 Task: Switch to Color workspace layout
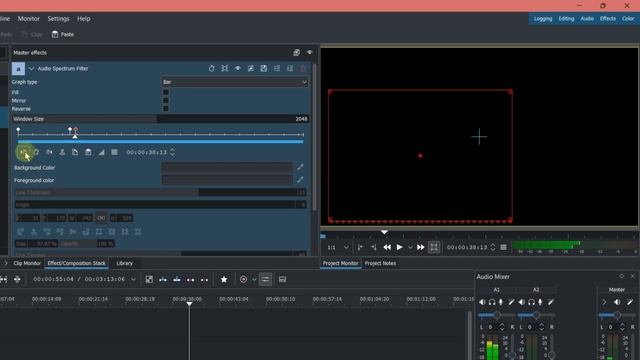point(628,19)
